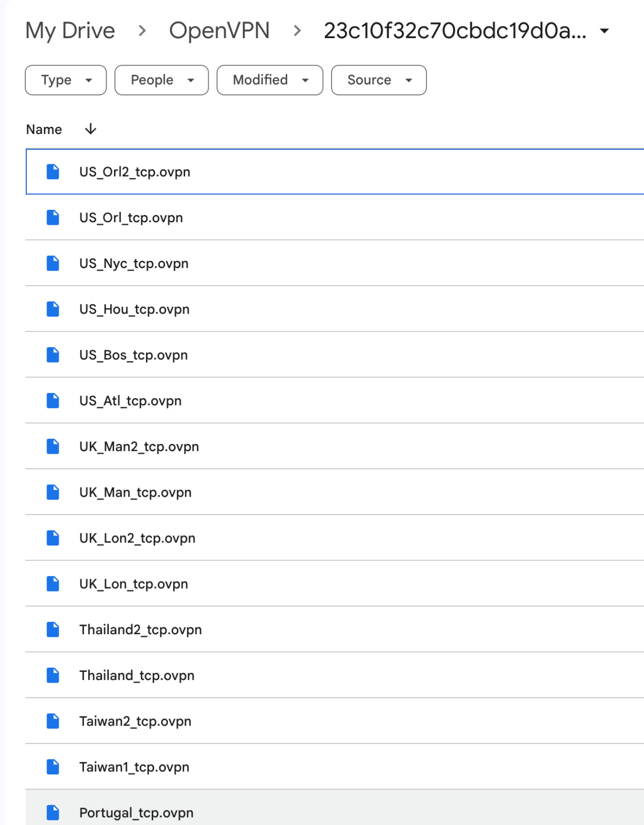Select the US_Hou_tcp.ovpn file row
Screen dimensions: 644x825
point(335,309)
